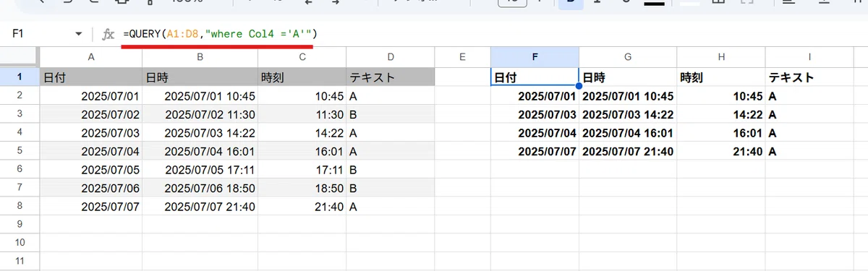Screen dimensions: 868x271
Task: Select column I header
Action: [x=810, y=57]
